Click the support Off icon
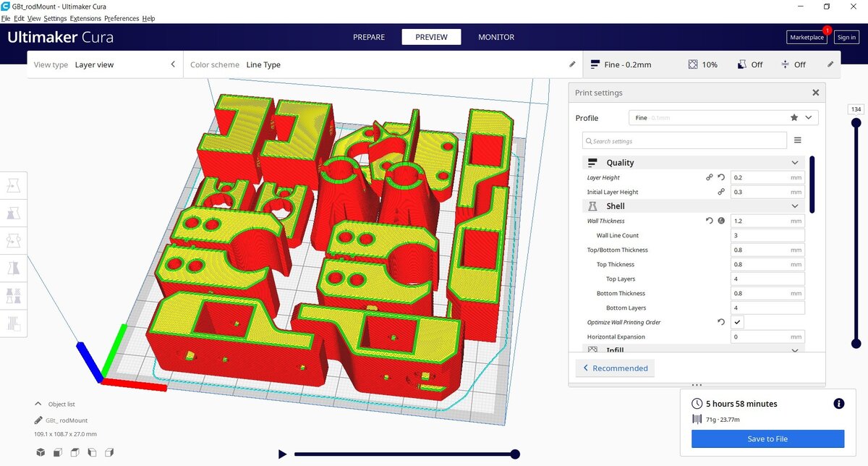Image resolution: width=868 pixels, height=466 pixels. click(741, 64)
